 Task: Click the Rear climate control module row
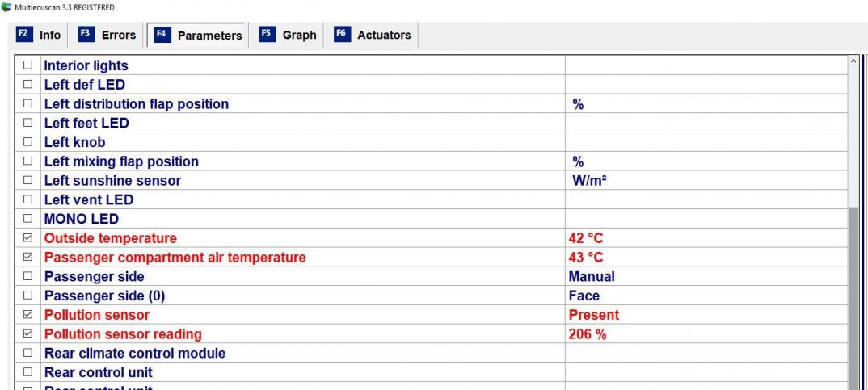431,353
